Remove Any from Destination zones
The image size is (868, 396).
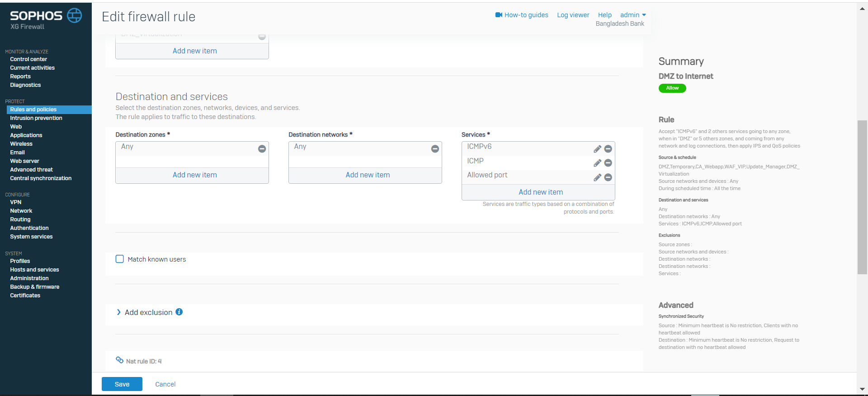pos(262,149)
